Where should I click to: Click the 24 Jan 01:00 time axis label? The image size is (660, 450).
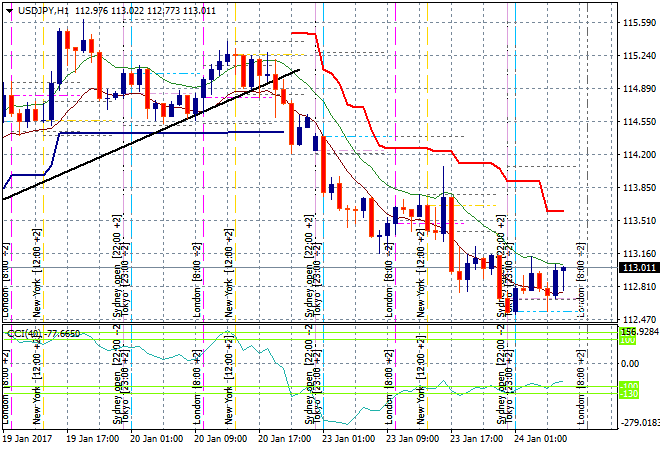point(541,439)
